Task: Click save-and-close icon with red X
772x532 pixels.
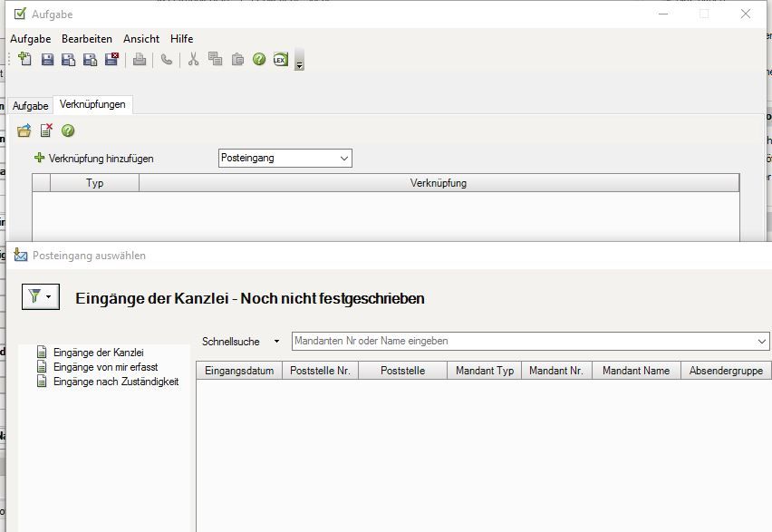Action: [x=111, y=60]
